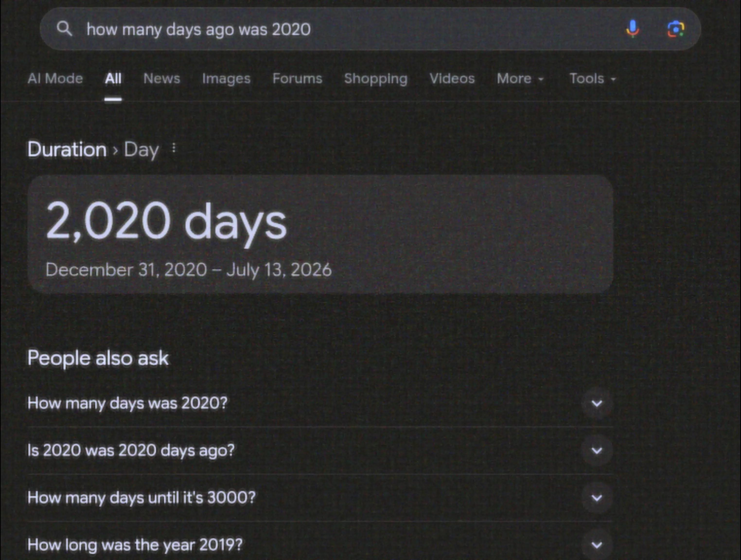Select the All results tab
This screenshot has width=741, height=560.
point(113,78)
